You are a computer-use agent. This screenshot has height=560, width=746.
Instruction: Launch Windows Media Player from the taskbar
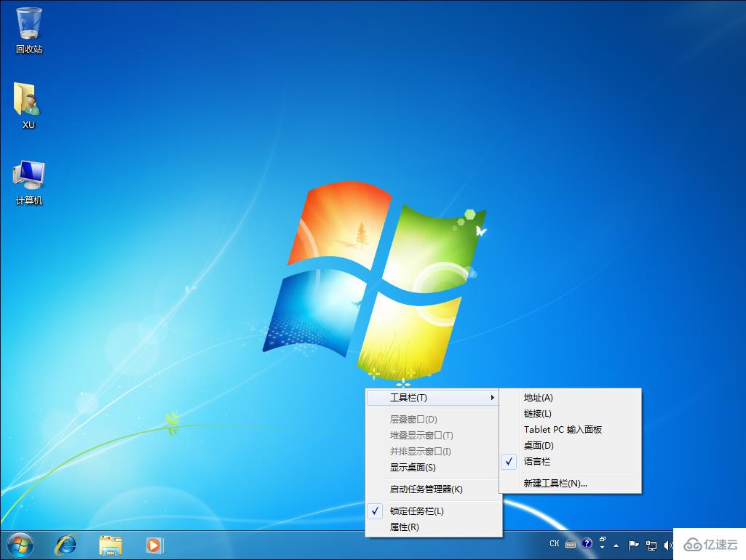pos(154,545)
